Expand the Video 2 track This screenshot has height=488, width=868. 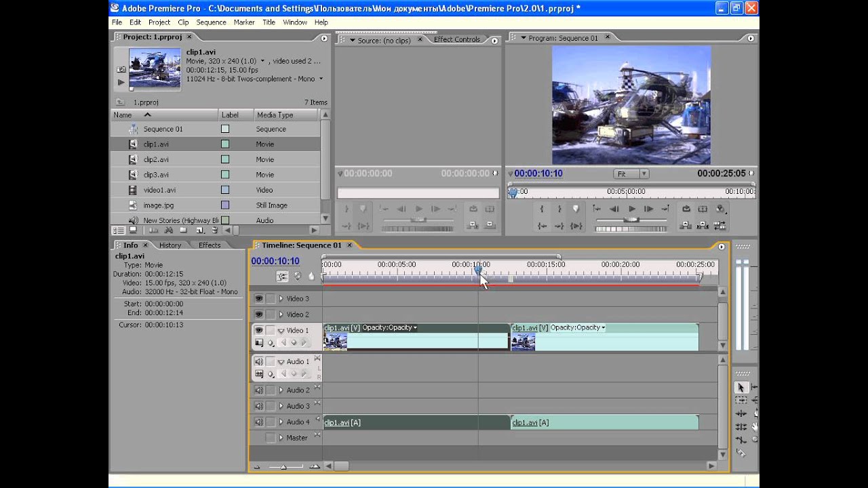[281, 314]
